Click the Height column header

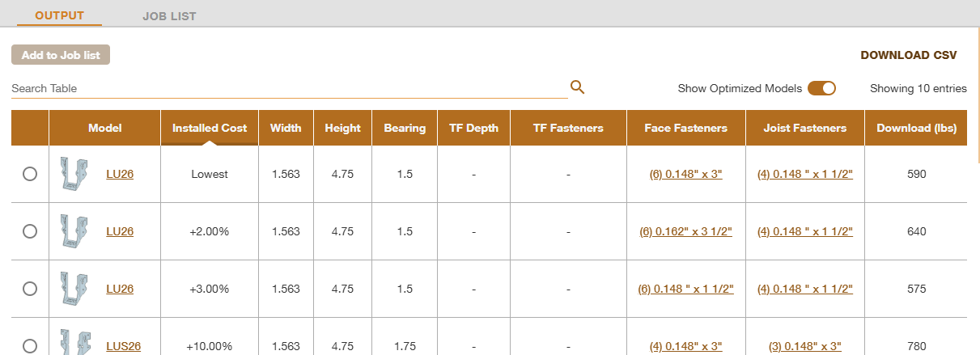click(x=342, y=128)
